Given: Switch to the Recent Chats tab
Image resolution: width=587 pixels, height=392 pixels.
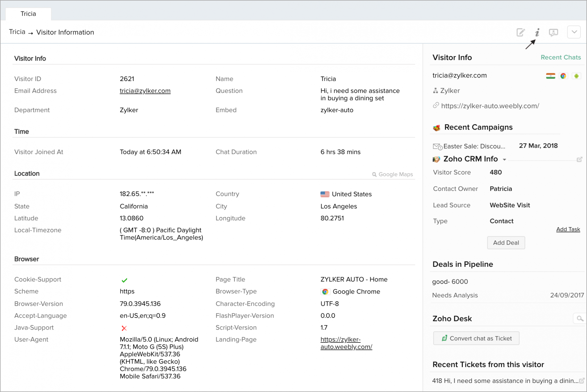Looking at the screenshot, I should (x=561, y=57).
